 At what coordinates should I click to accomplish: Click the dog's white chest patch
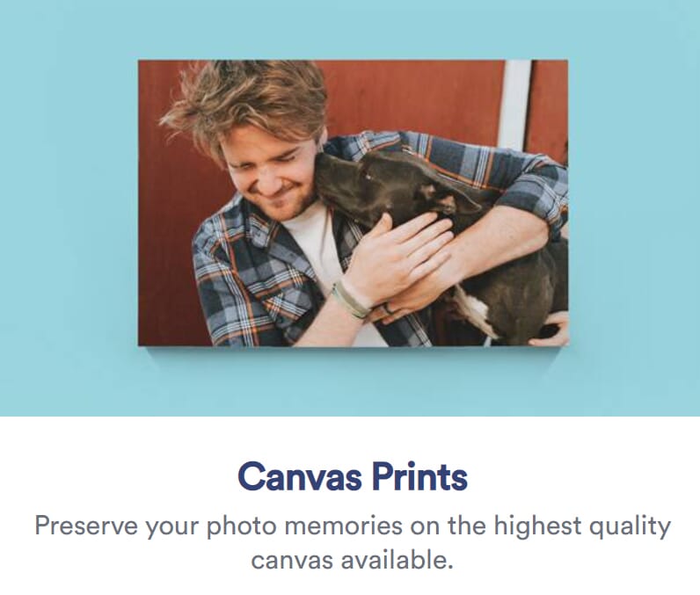[476, 310]
